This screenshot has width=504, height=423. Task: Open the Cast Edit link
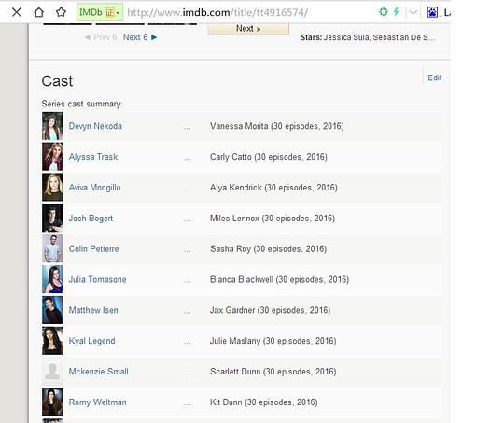(435, 78)
